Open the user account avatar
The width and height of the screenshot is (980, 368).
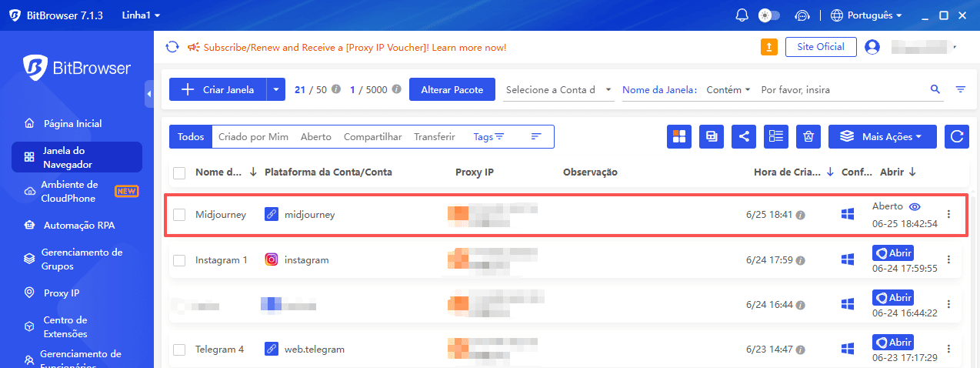(x=872, y=47)
